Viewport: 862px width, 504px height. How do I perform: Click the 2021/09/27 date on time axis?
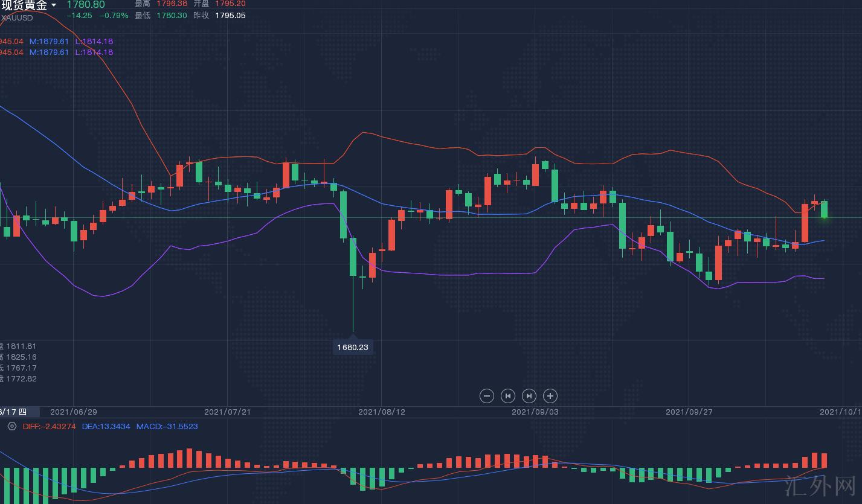pyautogui.click(x=689, y=412)
